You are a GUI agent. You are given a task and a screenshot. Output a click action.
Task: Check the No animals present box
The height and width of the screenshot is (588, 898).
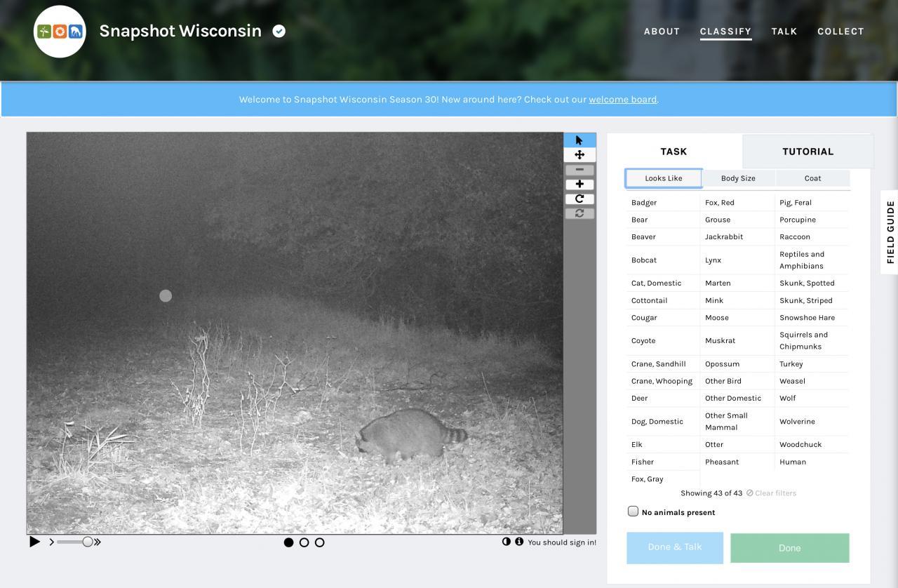click(633, 512)
